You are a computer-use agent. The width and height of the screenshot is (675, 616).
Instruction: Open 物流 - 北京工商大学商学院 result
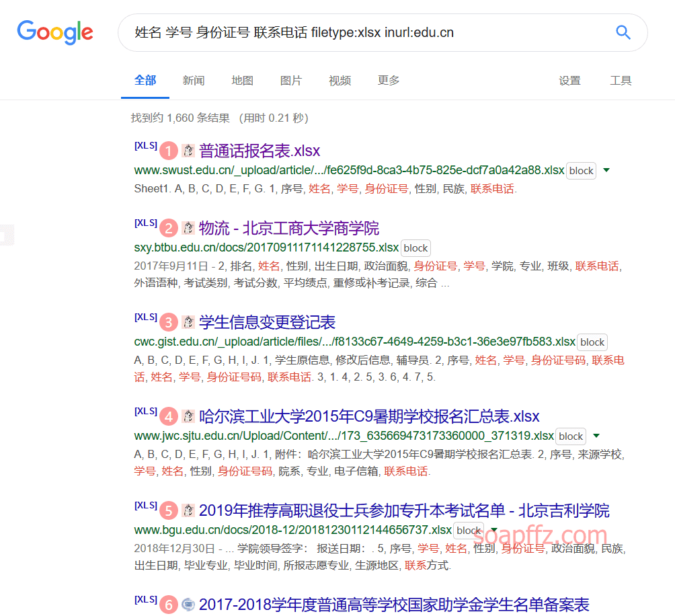coord(289,228)
